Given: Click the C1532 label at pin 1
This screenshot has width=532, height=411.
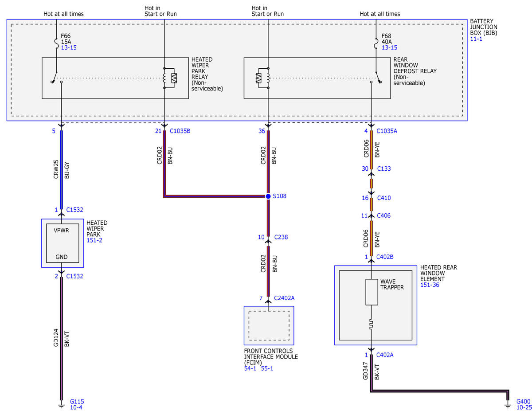Looking at the screenshot, I should pyautogui.click(x=75, y=210).
